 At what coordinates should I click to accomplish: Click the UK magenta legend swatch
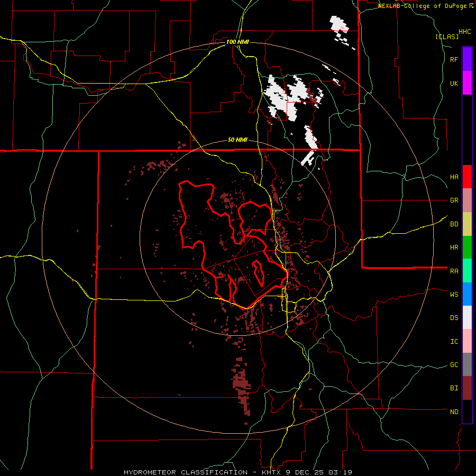(467, 83)
